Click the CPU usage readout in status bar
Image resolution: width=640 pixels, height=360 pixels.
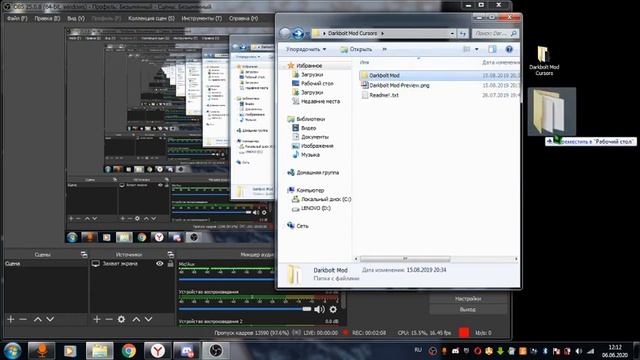(424, 333)
